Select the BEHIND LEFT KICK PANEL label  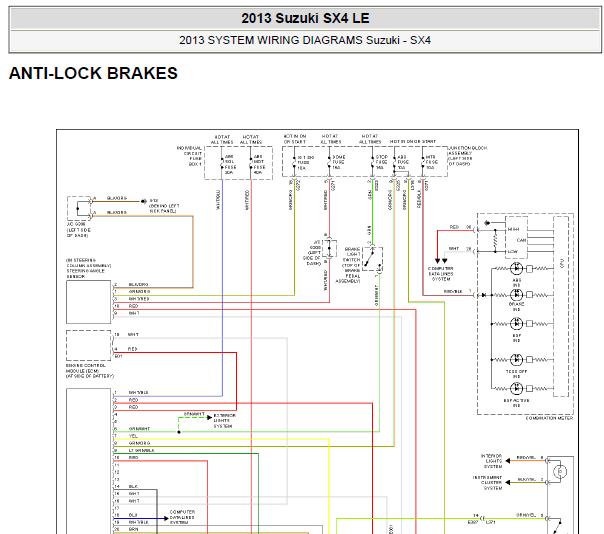click(164, 208)
